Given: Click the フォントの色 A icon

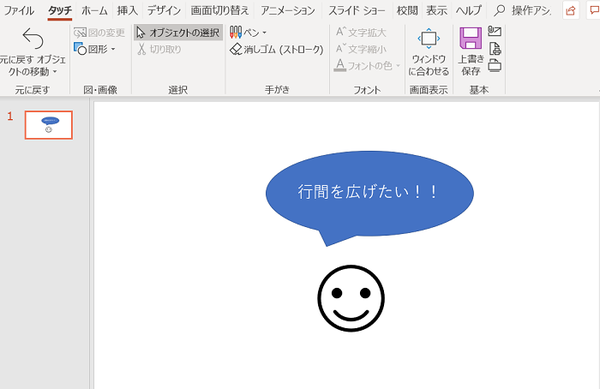Looking at the screenshot, I should coord(340,65).
